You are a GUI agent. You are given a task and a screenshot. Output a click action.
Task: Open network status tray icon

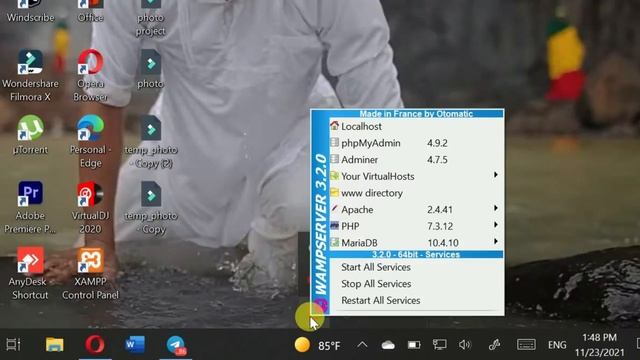coord(440,345)
